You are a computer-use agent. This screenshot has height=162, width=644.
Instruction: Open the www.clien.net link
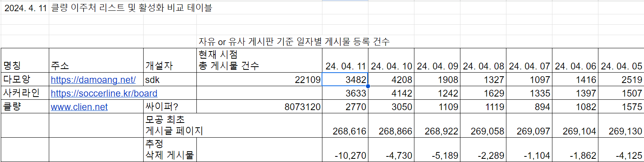click(x=79, y=107)
